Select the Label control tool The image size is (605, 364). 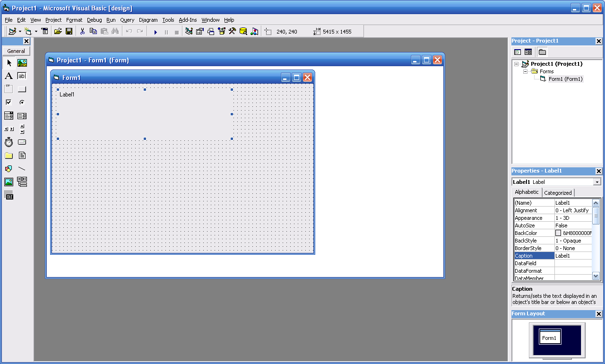click(x=9, y=76)
